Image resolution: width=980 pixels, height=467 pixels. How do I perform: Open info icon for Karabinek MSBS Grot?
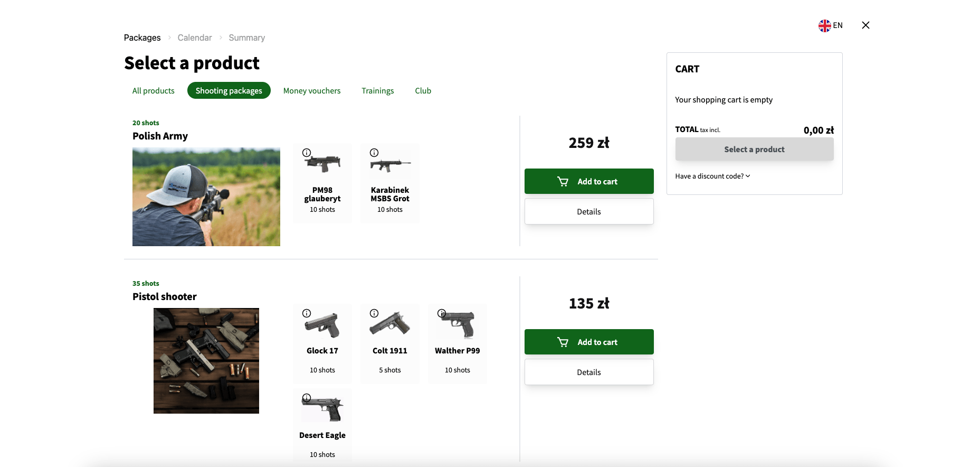click(x=374, y=153)
